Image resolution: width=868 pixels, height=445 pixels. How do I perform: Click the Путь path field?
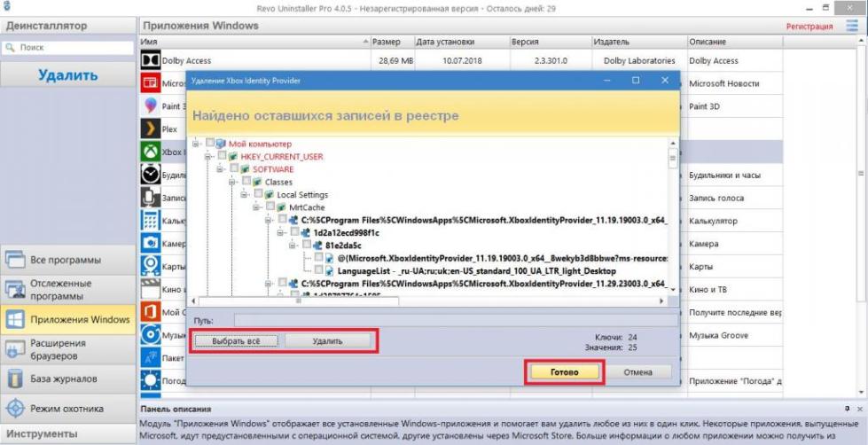pyautogui.click(x=456, y=321)
